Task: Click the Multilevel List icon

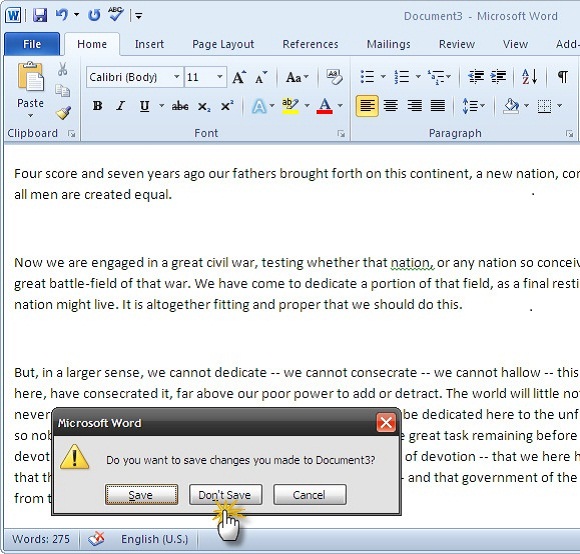Action: (436, 77)
